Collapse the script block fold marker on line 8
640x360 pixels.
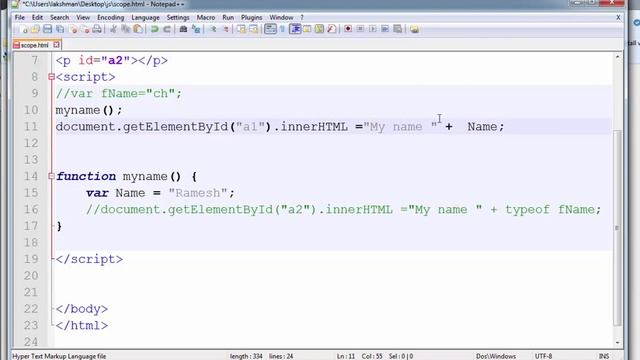click(x=51, y=77)
